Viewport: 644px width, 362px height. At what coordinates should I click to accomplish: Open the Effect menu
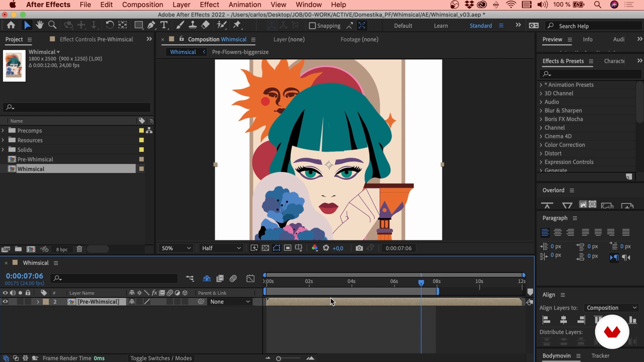click(209, 5)
